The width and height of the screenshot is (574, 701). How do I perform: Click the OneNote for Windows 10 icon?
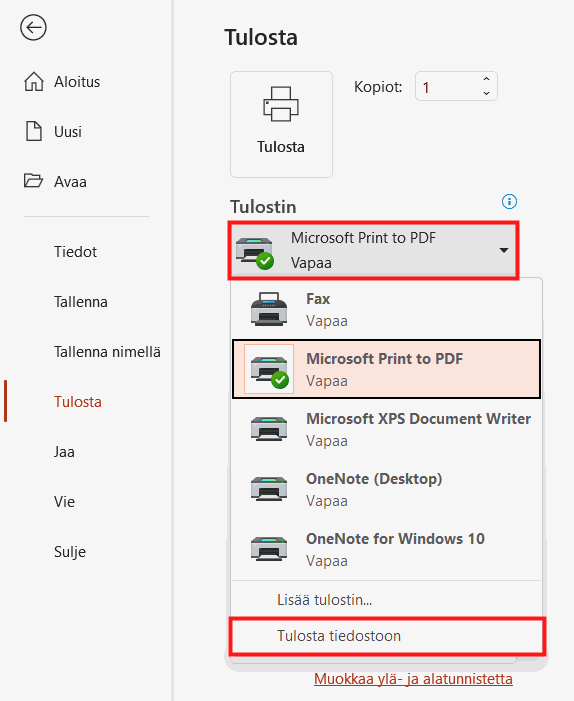pos(269,549)
